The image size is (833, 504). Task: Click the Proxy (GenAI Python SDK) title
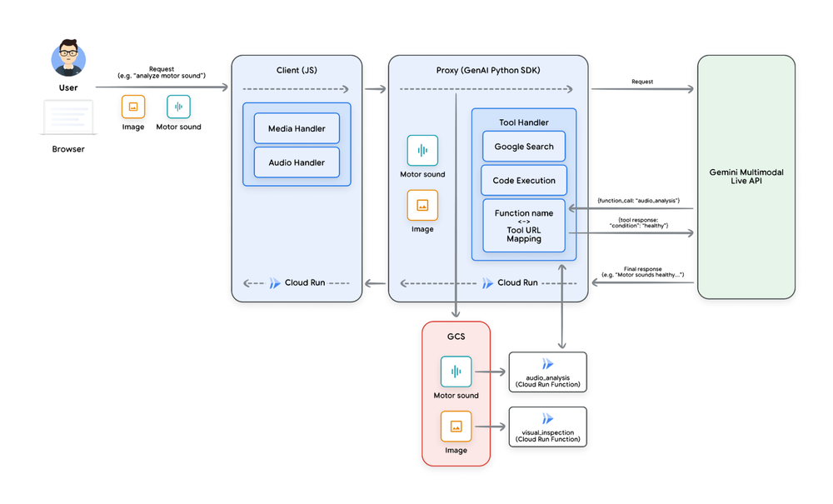488,69
